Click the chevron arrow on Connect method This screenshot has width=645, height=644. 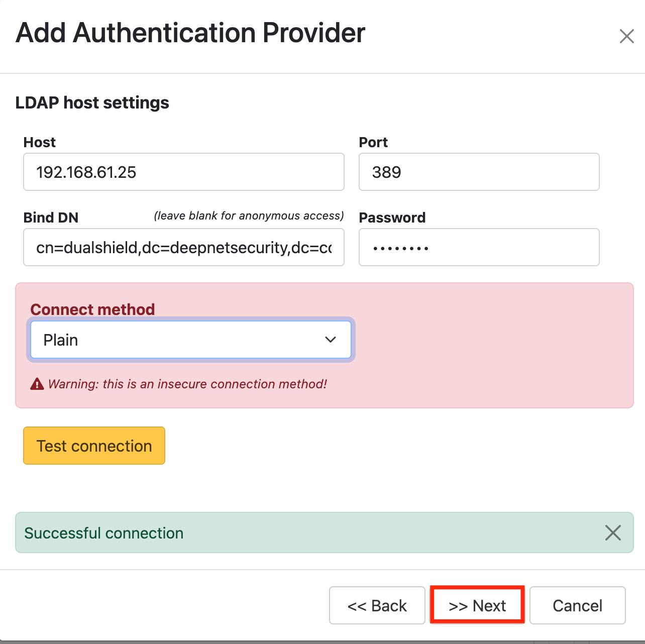pyautogui.click(x=330, y=340)
